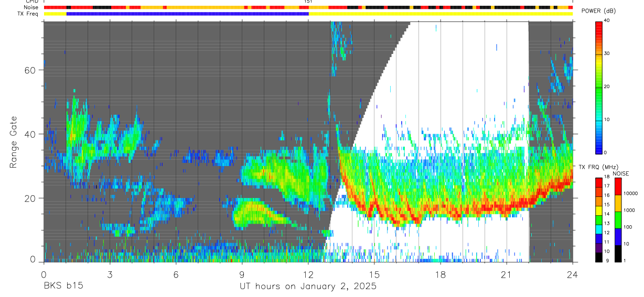Image resolution: width=644 pixels, height=297 pixels.
Task: Click the black segment of NOISE legend
Action: [x=618, y=254]
